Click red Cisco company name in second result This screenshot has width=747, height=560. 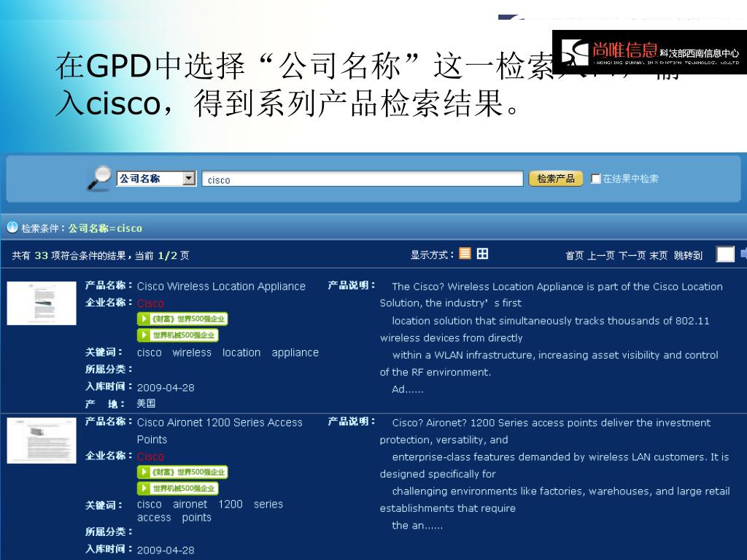coord(150,456)
